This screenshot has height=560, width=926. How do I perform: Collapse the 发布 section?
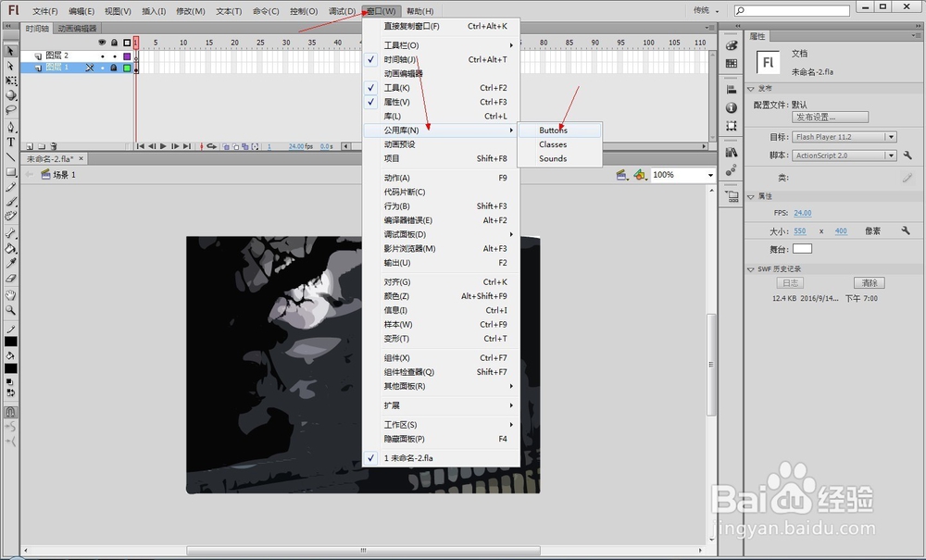point(751,89)
